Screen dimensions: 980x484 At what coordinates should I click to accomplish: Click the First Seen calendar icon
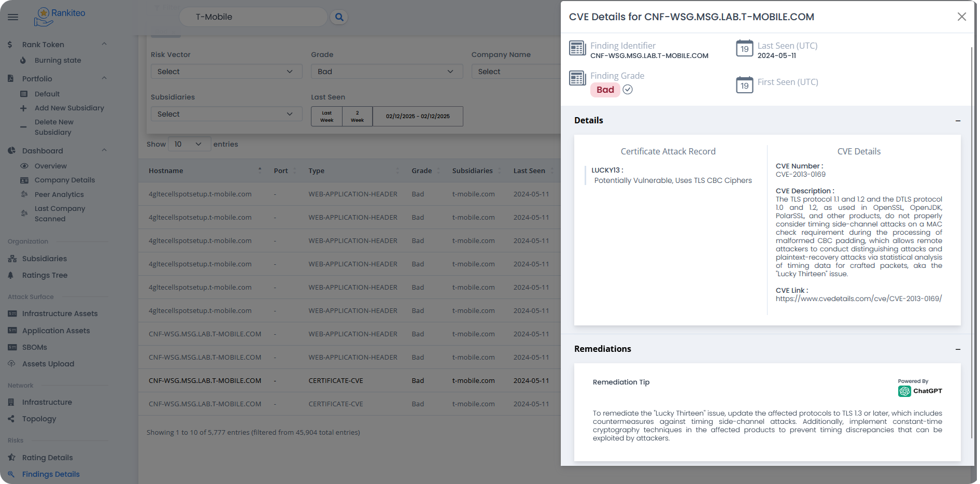tap(744, 85)
